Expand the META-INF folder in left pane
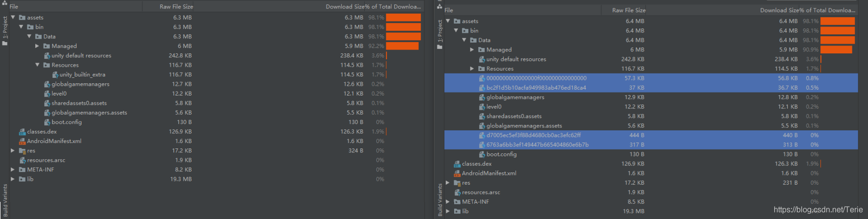The image size is (868, 219). 13,170
